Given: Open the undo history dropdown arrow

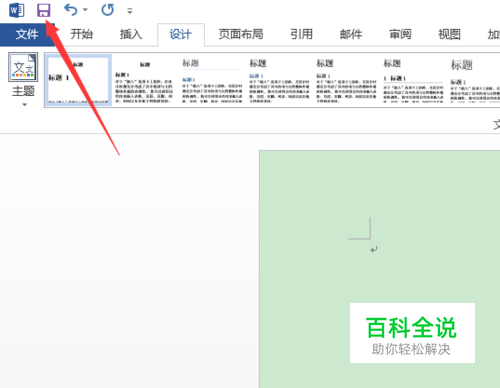Looking at the screenshot, I should [x=85, y=10].
